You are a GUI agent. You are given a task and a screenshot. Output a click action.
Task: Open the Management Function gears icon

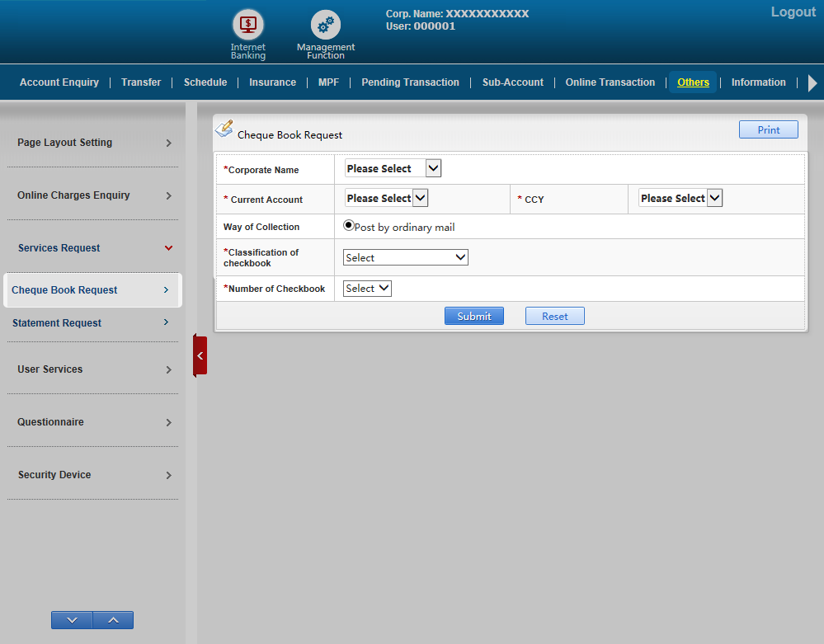[325, 25]
